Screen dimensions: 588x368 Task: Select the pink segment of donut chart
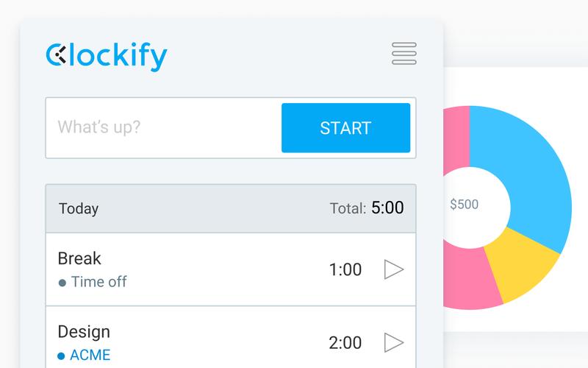[x=469, y=280]
